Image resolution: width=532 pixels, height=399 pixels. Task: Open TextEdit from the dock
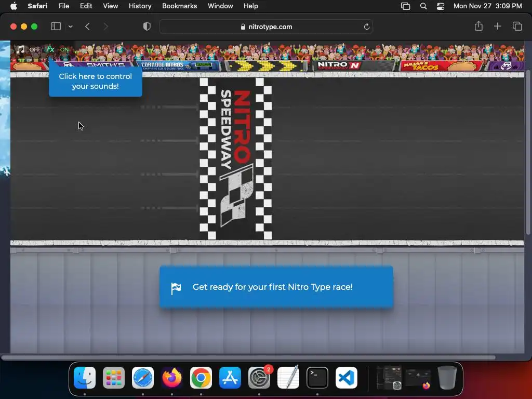tap(288, 378)
